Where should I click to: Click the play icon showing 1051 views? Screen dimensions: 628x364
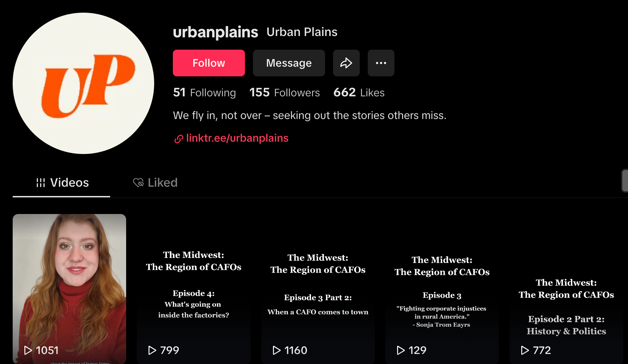point(28,350)
